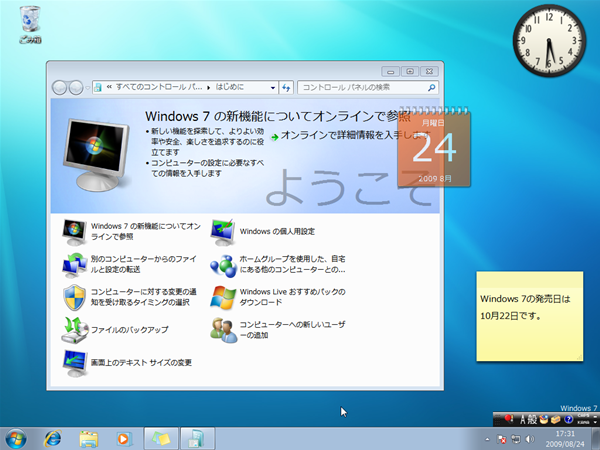Switch to Control Panel taskbar button

[x=197, y=439]
